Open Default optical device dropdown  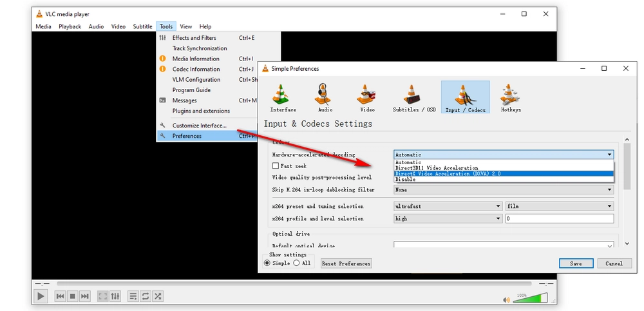coord(504,245)
